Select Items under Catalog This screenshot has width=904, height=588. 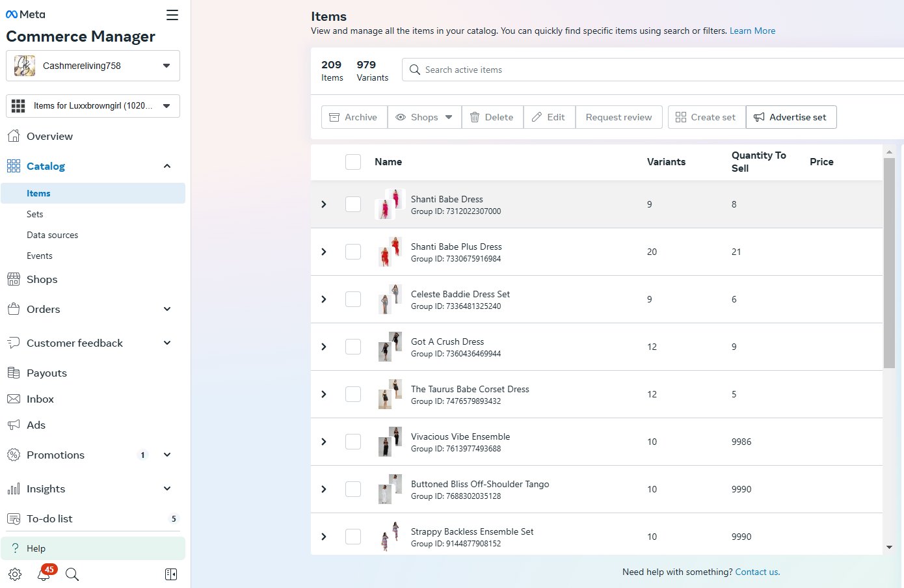click(93, 193)
